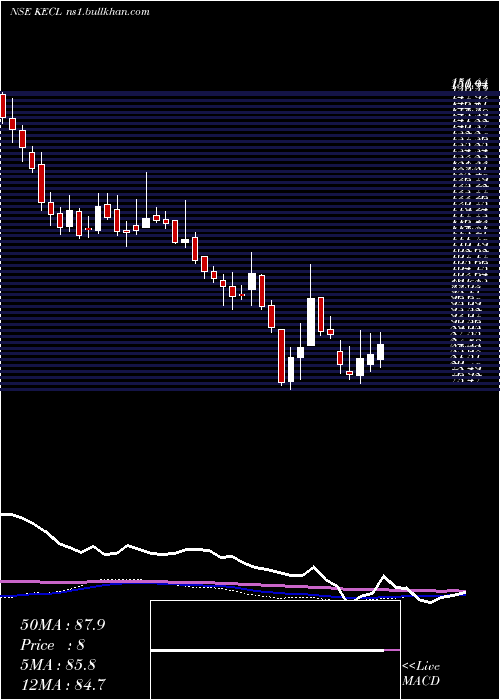Click the NSE KECL ns1.bullkhan.com title text
This screenshot has width=500, height=700.
[79, 12]
